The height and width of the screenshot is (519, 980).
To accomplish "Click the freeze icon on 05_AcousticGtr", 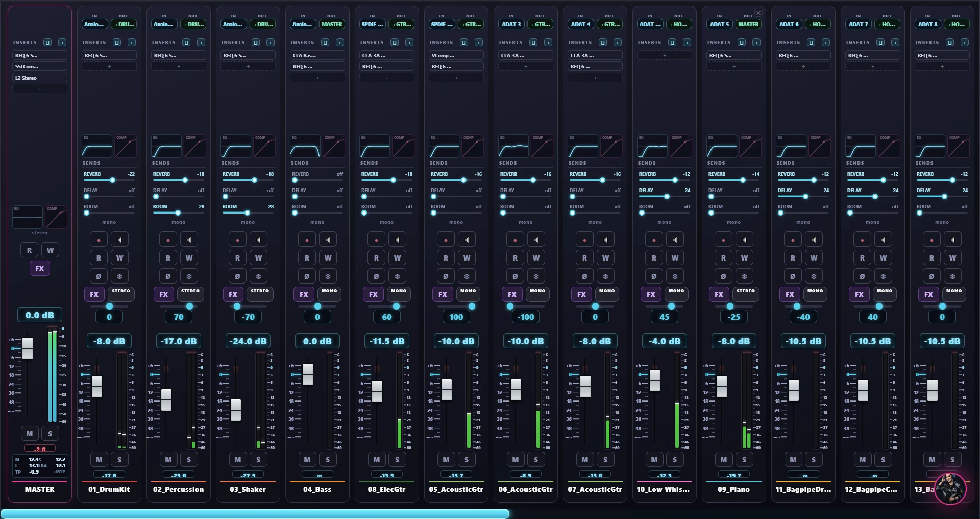I will point(467,276).
